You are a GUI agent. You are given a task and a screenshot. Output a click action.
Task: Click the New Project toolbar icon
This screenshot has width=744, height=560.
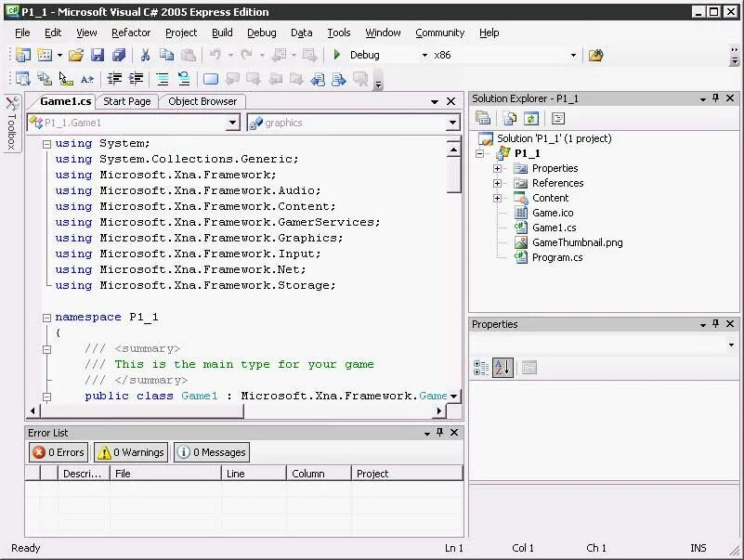pos(23,55)
